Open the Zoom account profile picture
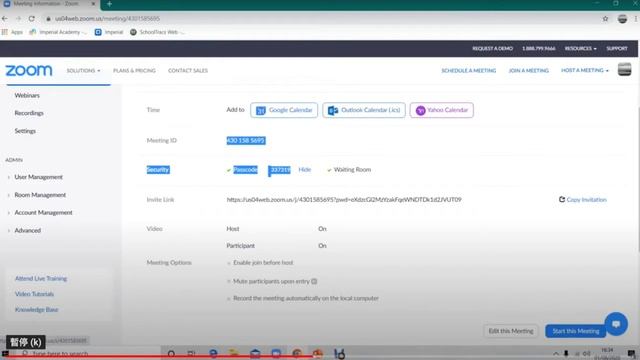 (x=624, y=70)
